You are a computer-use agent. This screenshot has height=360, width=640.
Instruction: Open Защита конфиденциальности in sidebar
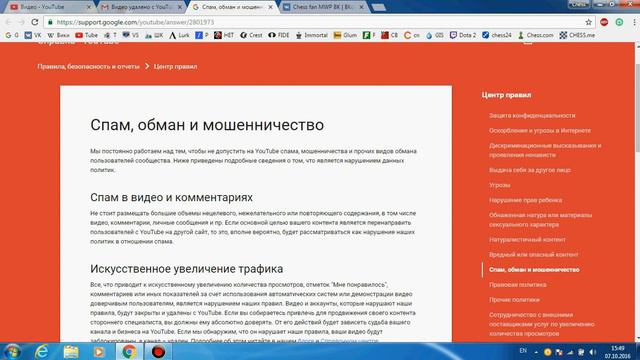pyautogui.click(x=532, y=116)
